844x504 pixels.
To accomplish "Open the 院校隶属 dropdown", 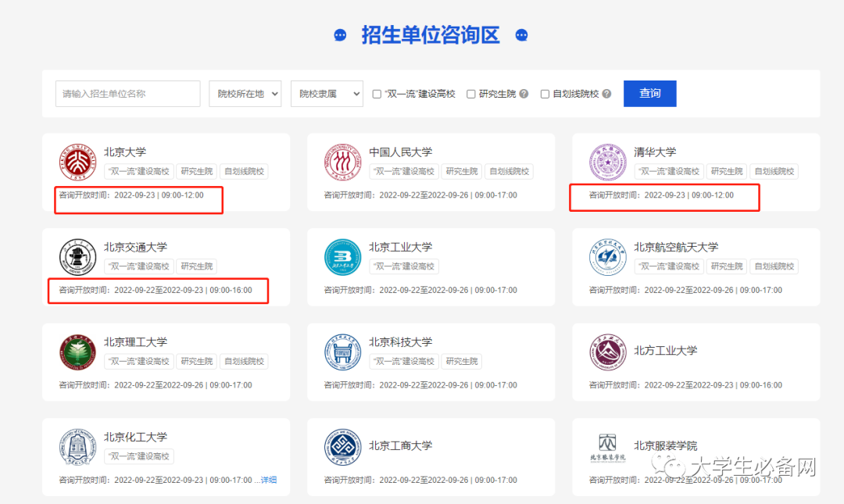I will 327,94.
